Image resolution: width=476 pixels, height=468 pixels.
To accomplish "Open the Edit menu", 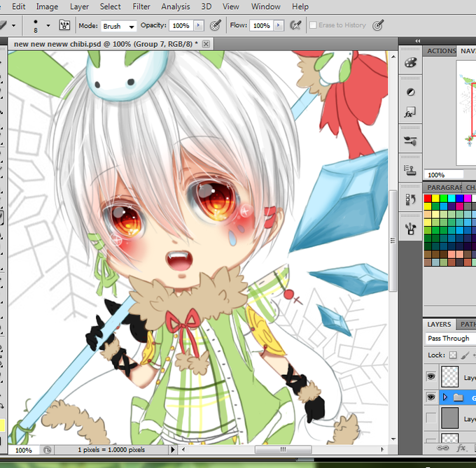I will point(18,7).
